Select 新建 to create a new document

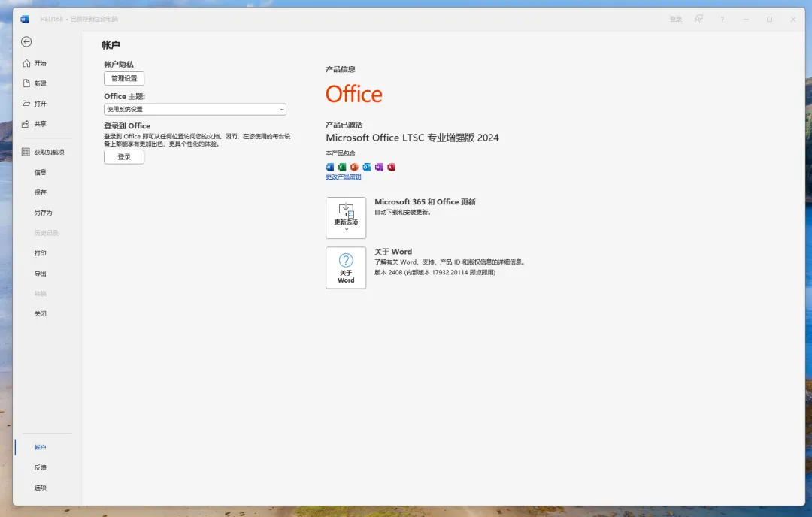[35, 83]
